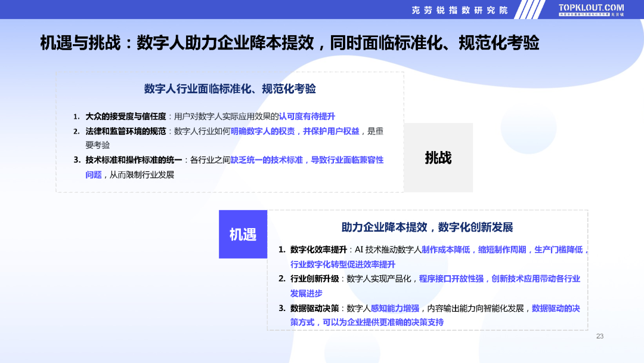The width and height of the screenshot is (644, 363).
Task: Click the blue 机遇 box
Action: click(x=243, y=234)
